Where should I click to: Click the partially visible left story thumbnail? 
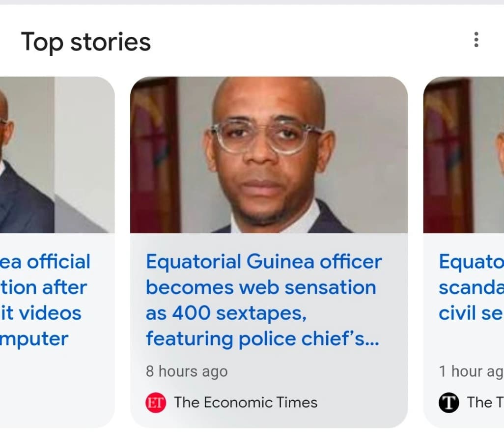pos(54,155)
